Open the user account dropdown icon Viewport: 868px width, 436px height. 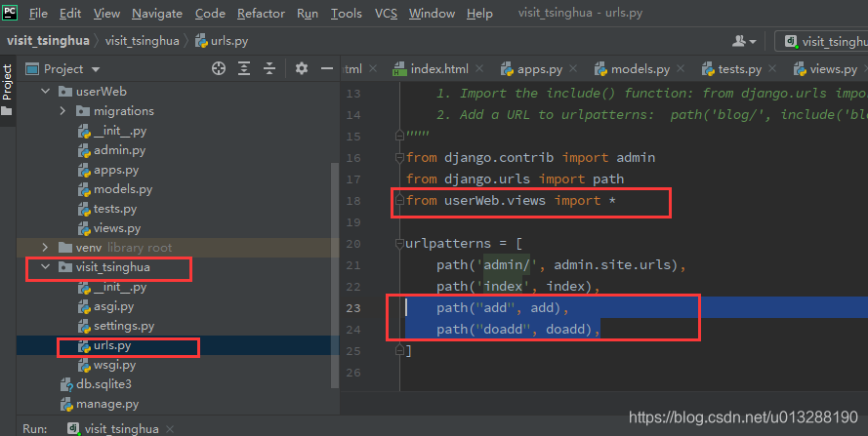[744, 41]
